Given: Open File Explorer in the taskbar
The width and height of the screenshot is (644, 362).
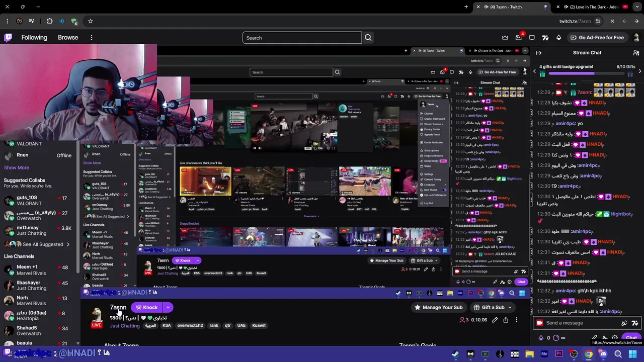Looking at the screenshot, I should click(x=529, y=354).
